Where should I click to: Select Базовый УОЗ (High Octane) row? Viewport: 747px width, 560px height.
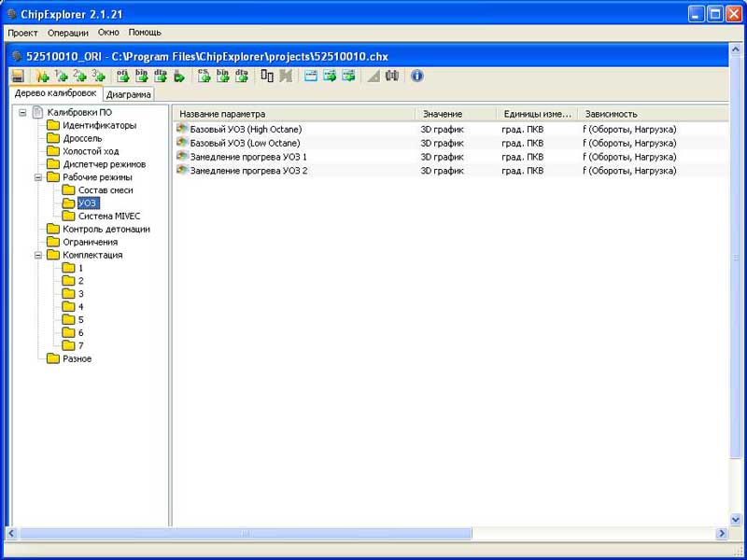point(245,129)
